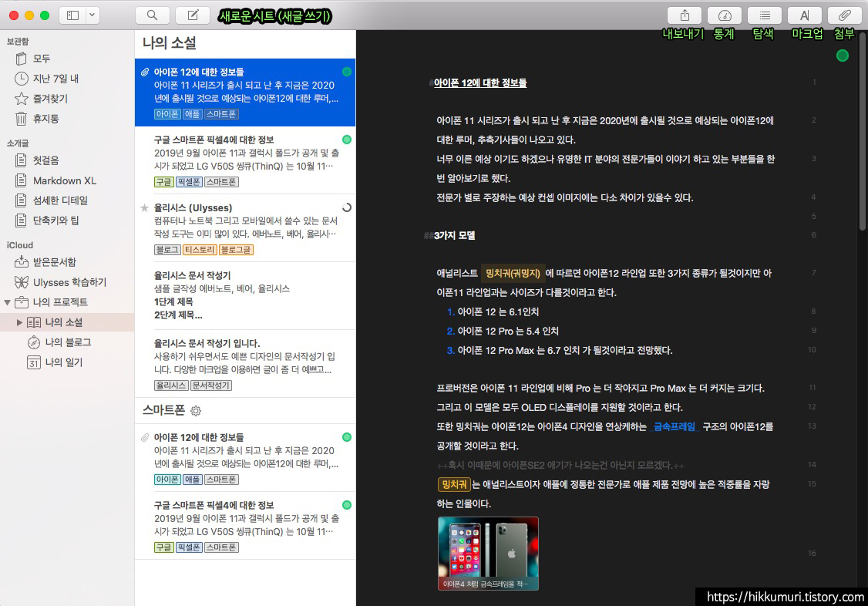
Task: Open 즐겨찾기 favorites
Action: point(66,99)
